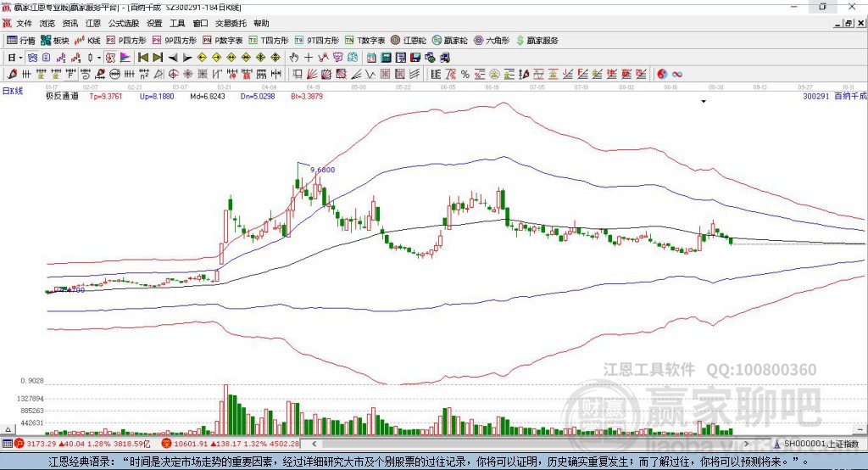
Task: Open the 浏览 menu
Action: tap(47, 23)
